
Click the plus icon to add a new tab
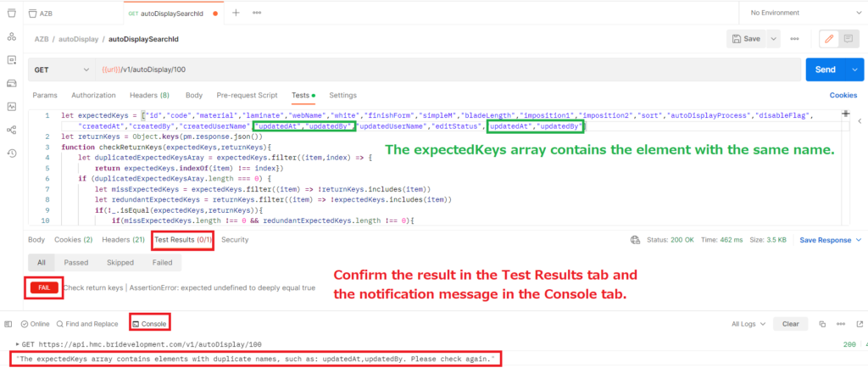click(236, 13)
